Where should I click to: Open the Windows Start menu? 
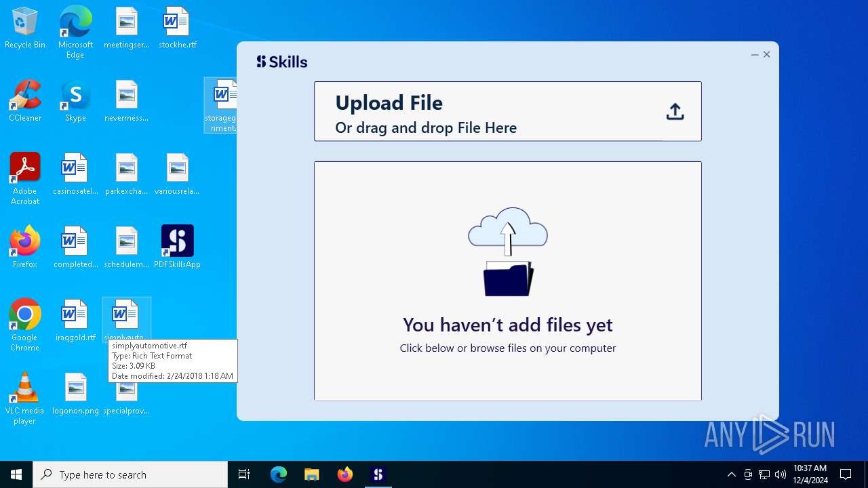pyautogui.click(x=16, y=474)
